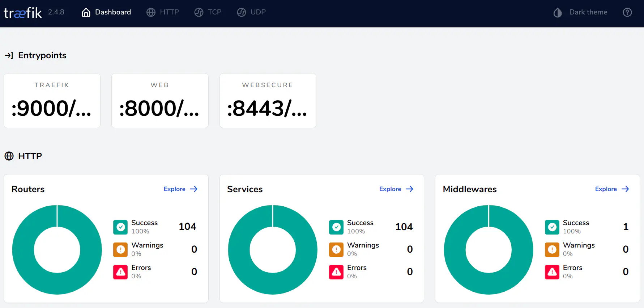Viewport: 644px width, 308px height.
Task: Open the WEB :8000 entrypoint card
Action: pyautogui.click(x=160, y=101)
